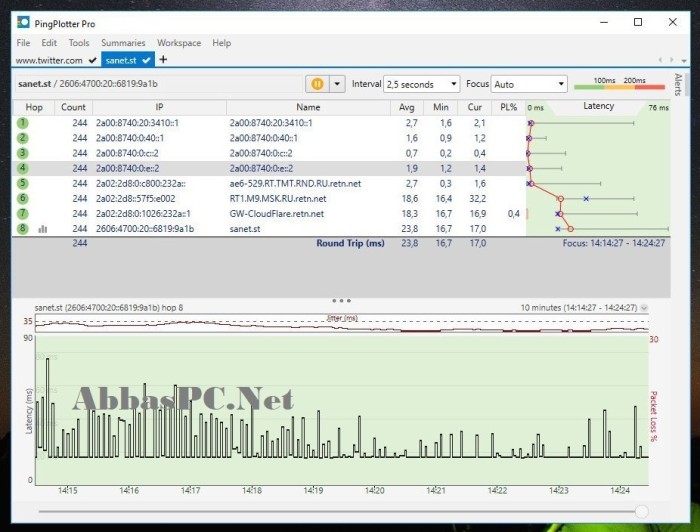Click the Name column header
This screenshot has height=532, width=700.
click(x=308, y=107)
